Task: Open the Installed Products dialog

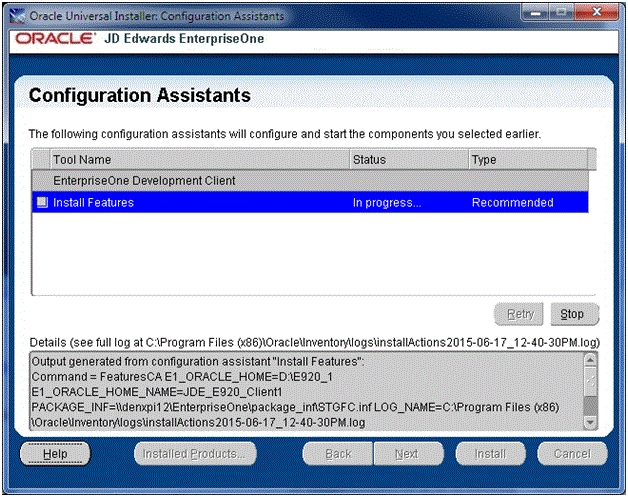Action: pos(195,454)
